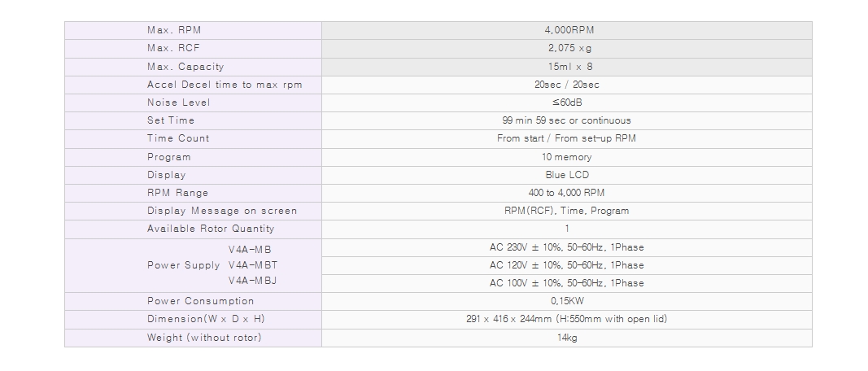Click the AC 230V power supply value
Screen dimensions: 868x371
point(567,247)
